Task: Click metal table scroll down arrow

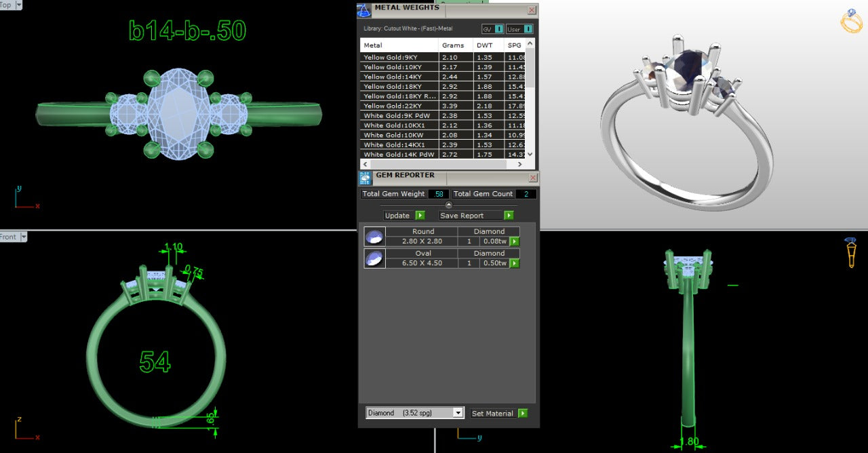Action: click(x=530, y=154)
